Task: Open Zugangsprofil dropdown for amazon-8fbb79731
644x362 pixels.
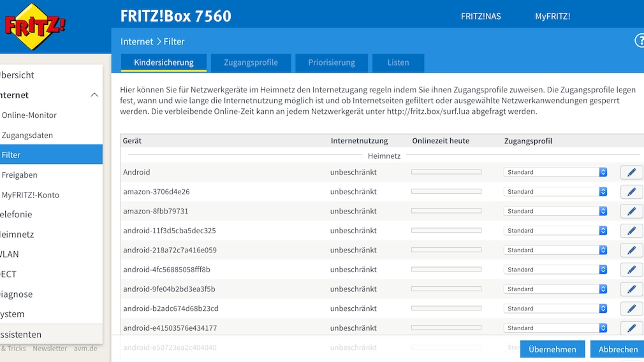Action: point(555,211)
